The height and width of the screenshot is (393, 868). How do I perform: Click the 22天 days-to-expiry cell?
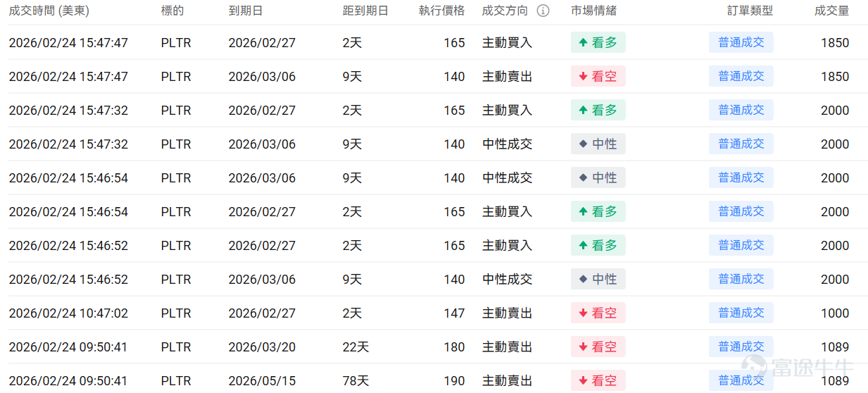coord(356,347)
